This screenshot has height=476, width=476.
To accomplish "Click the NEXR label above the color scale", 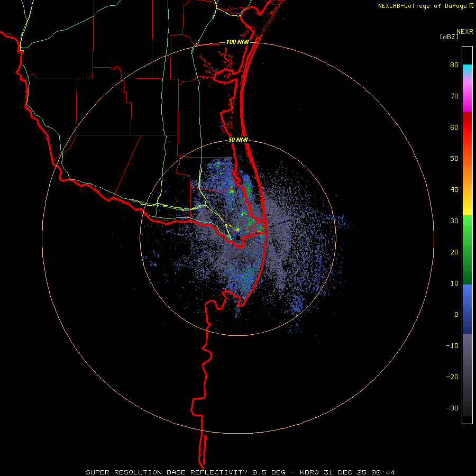I will pyautogui.click(x=465, y=32).
